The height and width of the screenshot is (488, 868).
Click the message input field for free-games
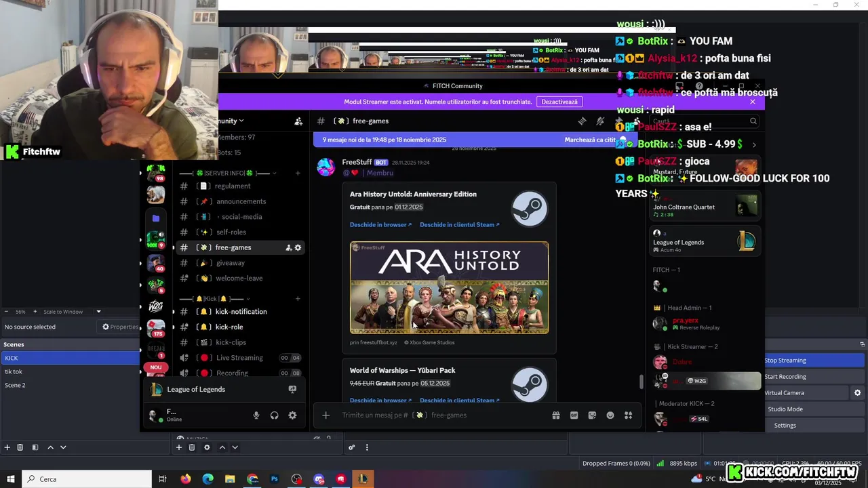(x=441, y=415)
